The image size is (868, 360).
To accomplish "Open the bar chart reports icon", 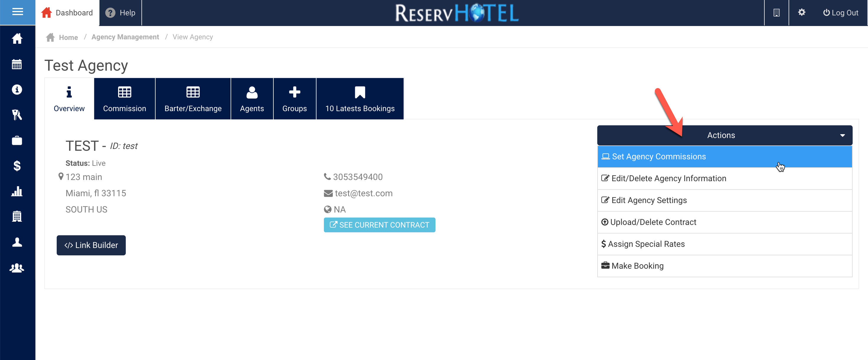I will click(17, 191).
